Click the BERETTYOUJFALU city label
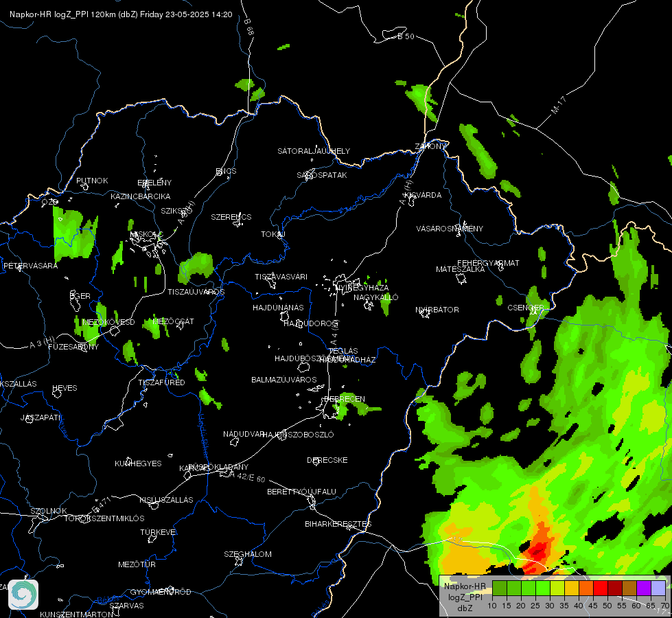Image resolution: width=672 pixels, height=618 pixels. (302, 492)
